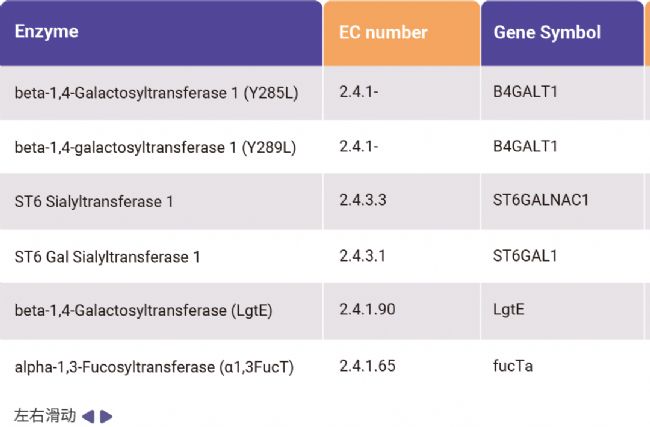
Task: Select EC number 2.4.1.65 cell
Action: pyautogui.click(x=367, y=366)
